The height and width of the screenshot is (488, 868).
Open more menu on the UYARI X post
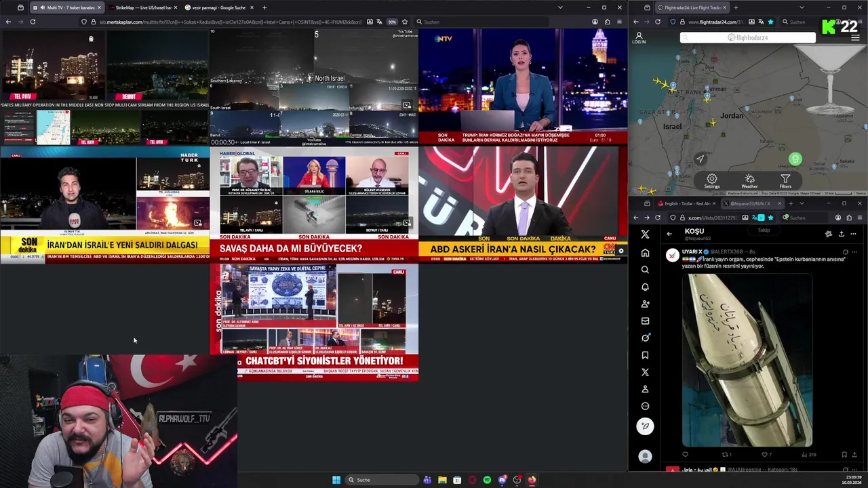point(854,252)
